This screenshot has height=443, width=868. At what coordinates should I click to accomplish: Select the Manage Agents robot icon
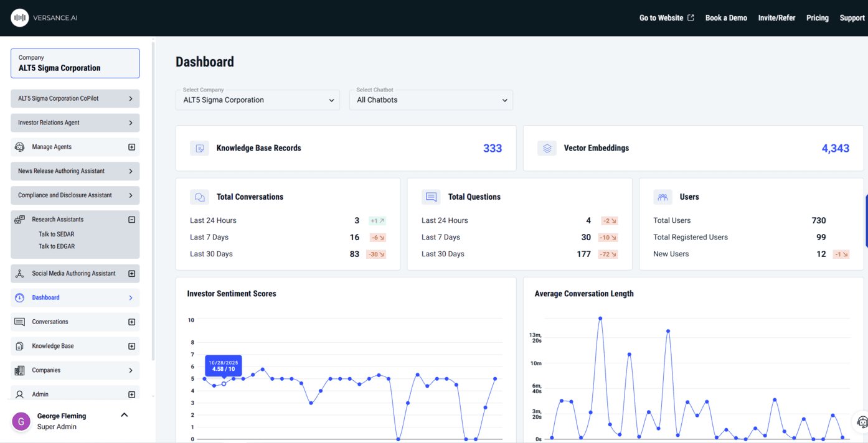pos(19,146)
